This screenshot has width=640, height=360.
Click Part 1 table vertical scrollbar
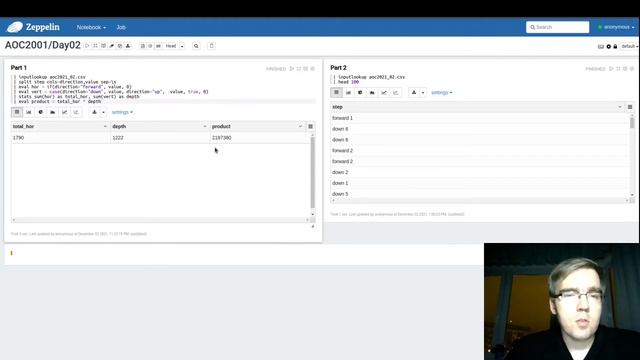313,172
